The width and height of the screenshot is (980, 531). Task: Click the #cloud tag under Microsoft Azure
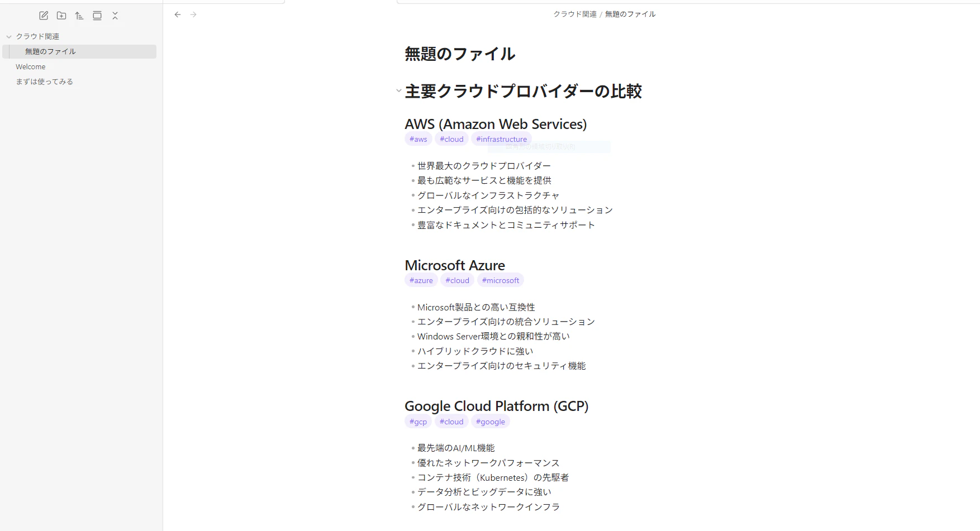coord(457,280)
